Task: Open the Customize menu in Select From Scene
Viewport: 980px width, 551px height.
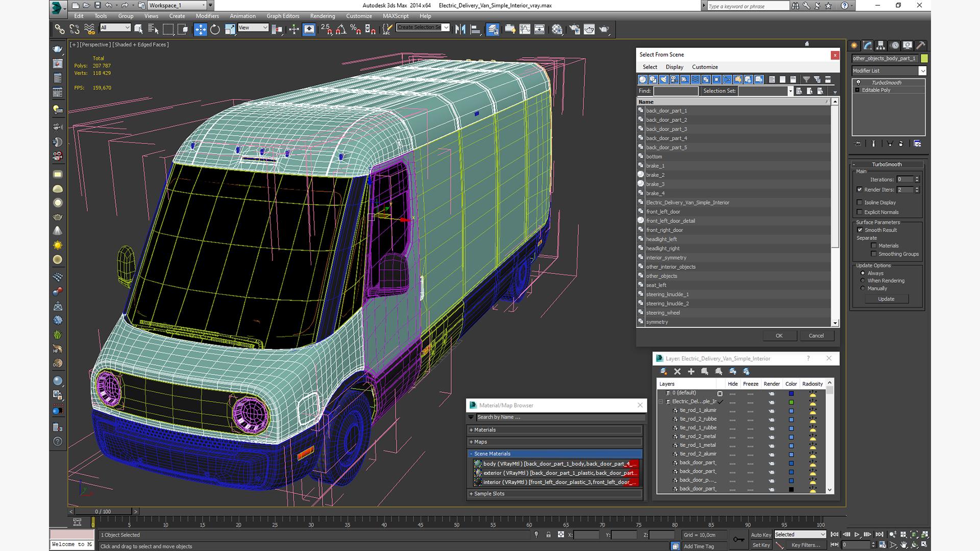Action: click(704, 67)
